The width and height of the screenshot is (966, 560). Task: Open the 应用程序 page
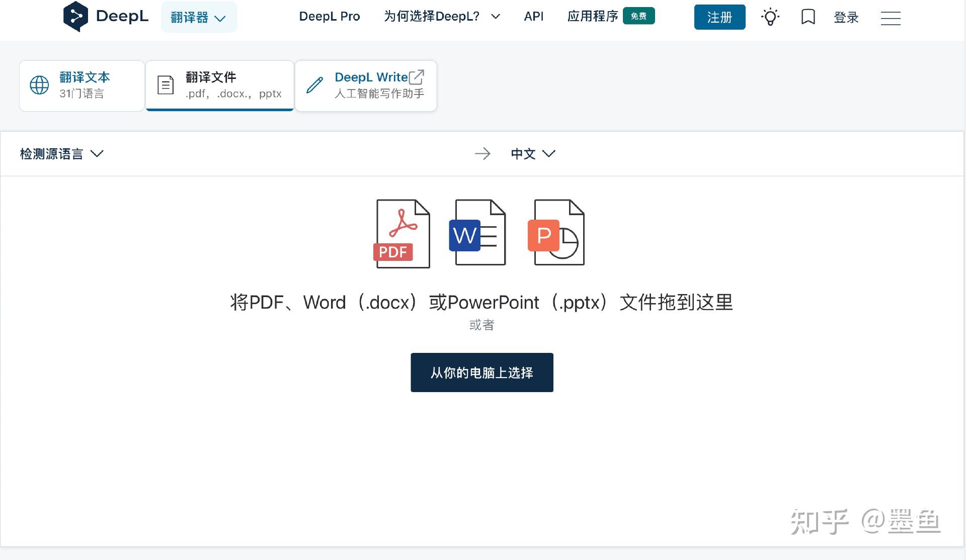coord(593,17)
